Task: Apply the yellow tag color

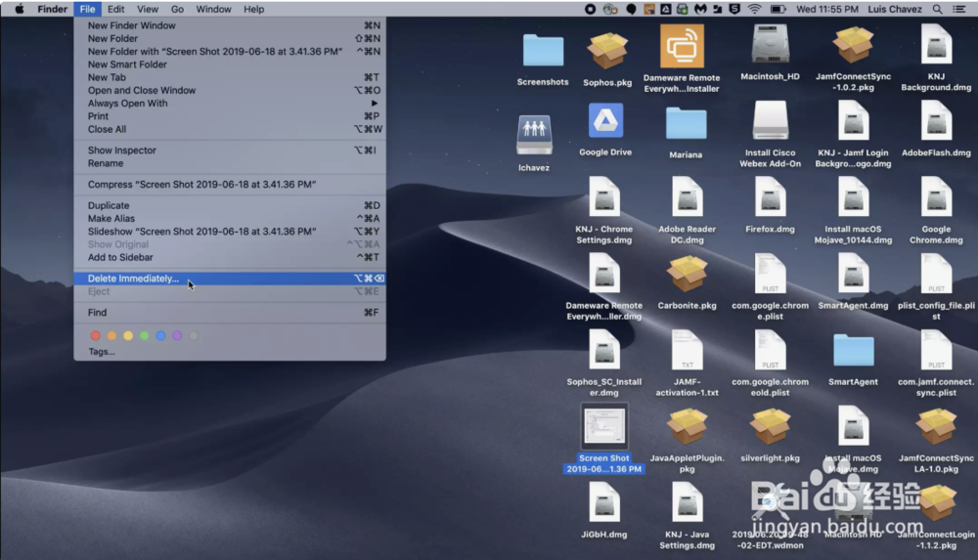Action: tap(128, 335)
